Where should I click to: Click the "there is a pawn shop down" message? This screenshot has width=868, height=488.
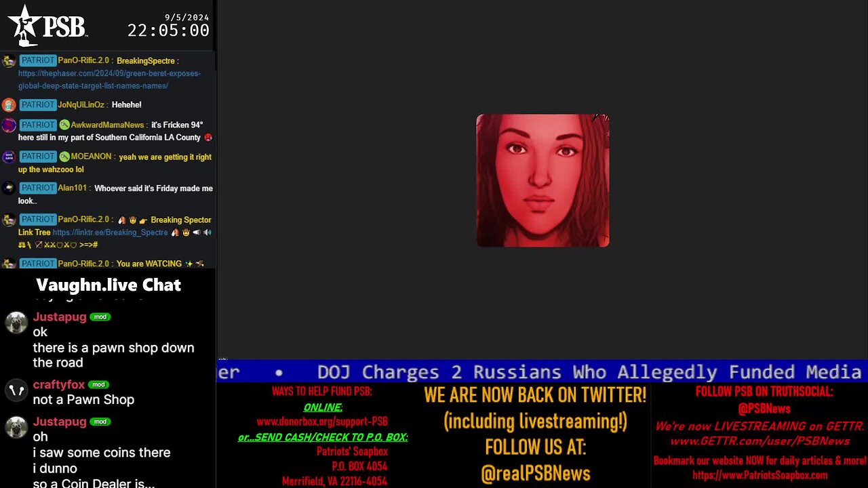[x=113, y=354]
